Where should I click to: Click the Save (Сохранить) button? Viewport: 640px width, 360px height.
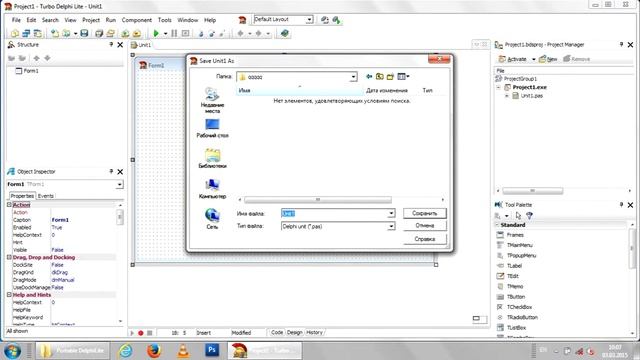click(x=424, y=213)
